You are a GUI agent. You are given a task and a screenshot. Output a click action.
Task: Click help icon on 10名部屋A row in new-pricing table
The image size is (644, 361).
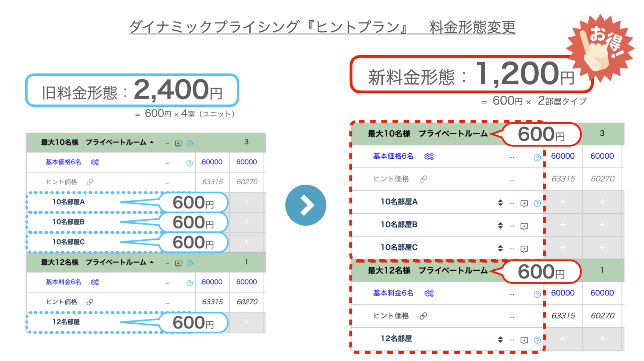(x=537, y=203)
